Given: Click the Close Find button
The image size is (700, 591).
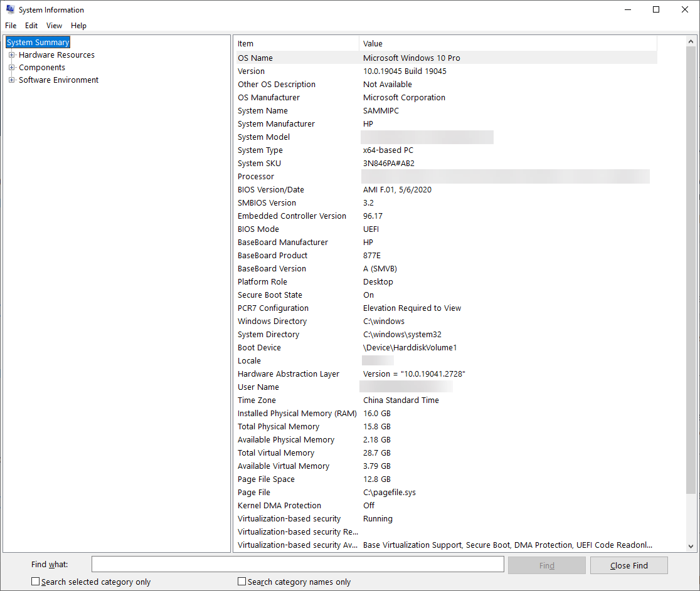Looking at the screenshot, I should coord(628,565).
